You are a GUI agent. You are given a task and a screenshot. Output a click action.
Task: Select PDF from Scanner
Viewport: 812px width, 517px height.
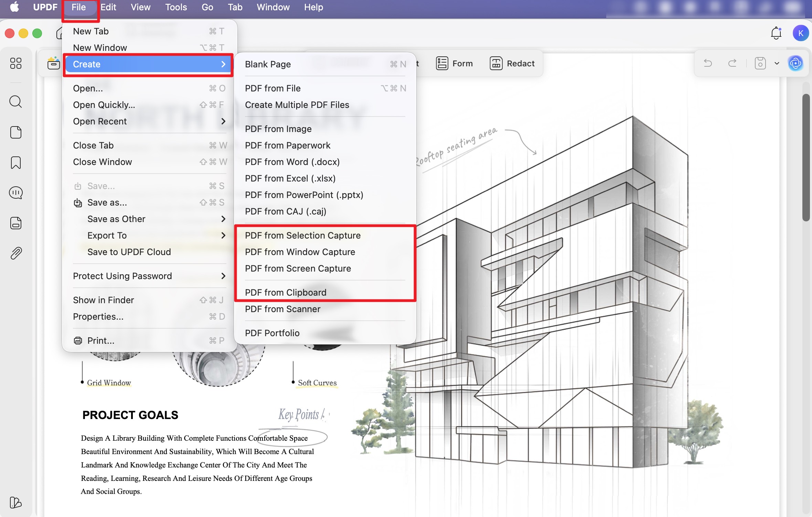[325, 309]
